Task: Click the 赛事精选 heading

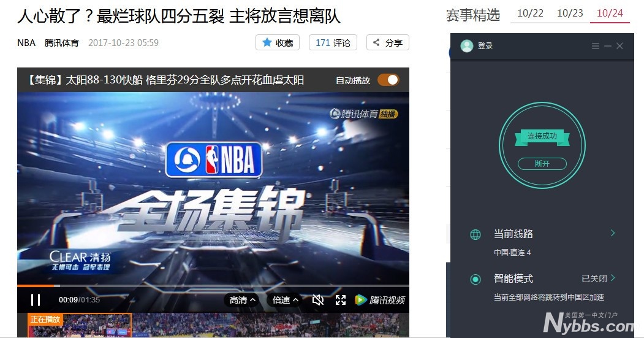Action: (x=472, y=15)
